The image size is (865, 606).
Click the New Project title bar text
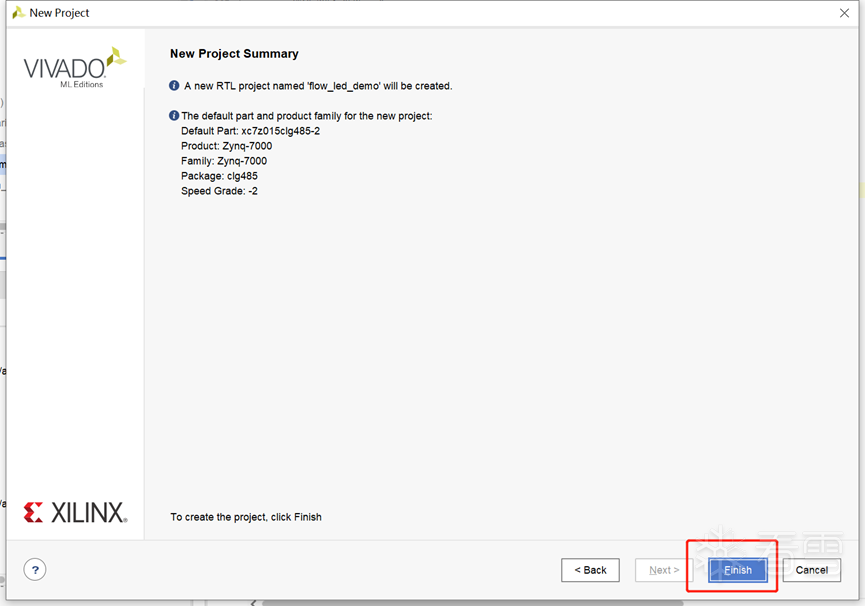tap(60, 13)
